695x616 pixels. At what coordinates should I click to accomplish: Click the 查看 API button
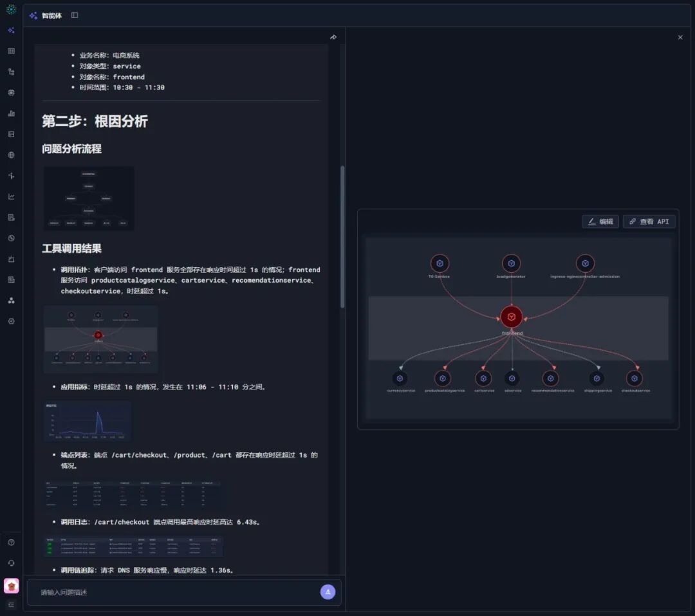[649, 221]
